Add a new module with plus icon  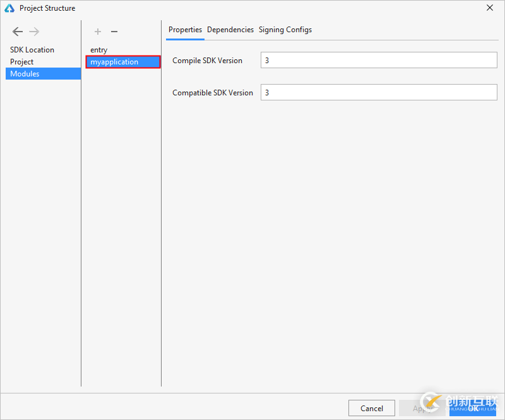(x=98, y=32)
